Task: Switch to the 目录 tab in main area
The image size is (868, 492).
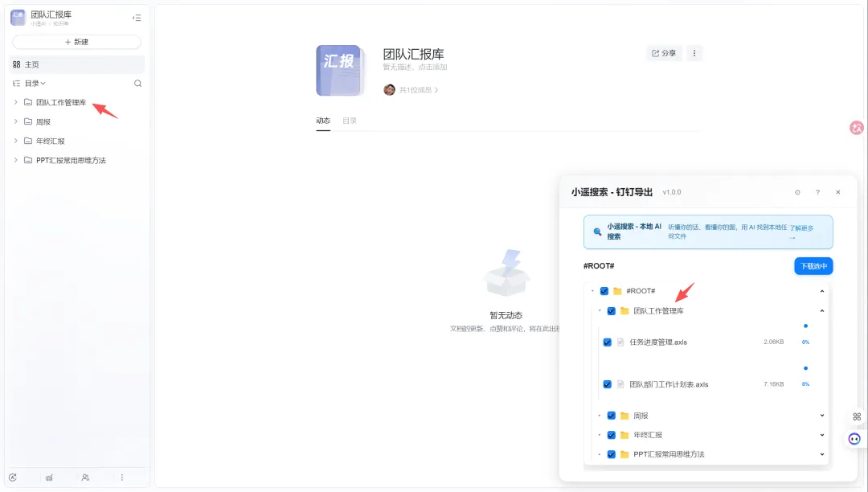Action: click(350, 121)
